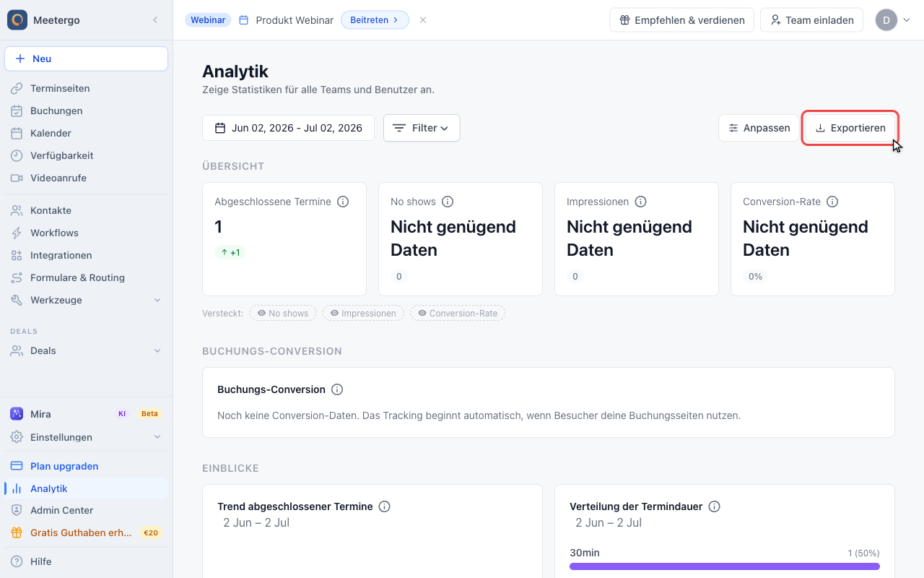The height and width of the screenshot is (578, 924).
Task: Expand the Werkzeuge menu
Action: click(157, 300)
